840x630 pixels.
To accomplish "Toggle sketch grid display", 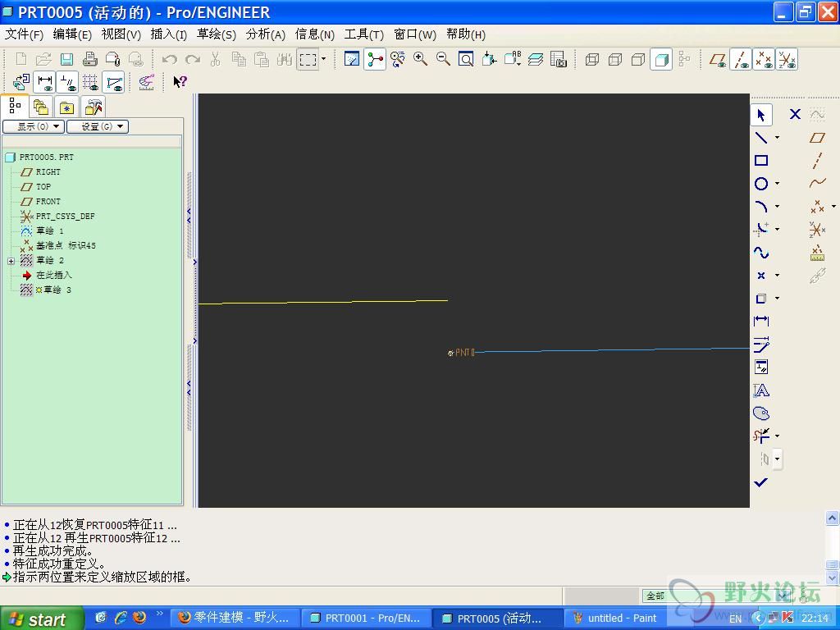I will coord(90,82).
